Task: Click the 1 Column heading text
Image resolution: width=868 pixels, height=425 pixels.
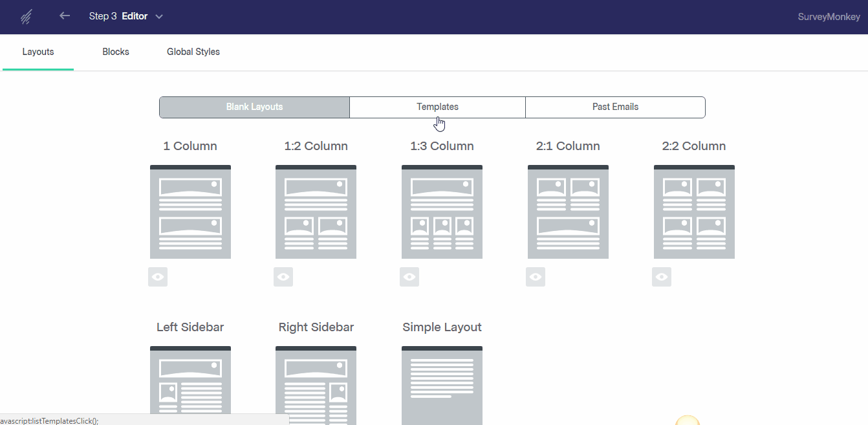Action: coord(190,146)
